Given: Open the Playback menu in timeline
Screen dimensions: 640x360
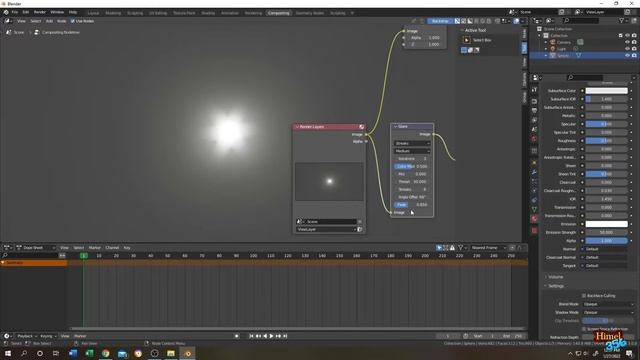Looking at the screenshot, I should coord(26,336).
